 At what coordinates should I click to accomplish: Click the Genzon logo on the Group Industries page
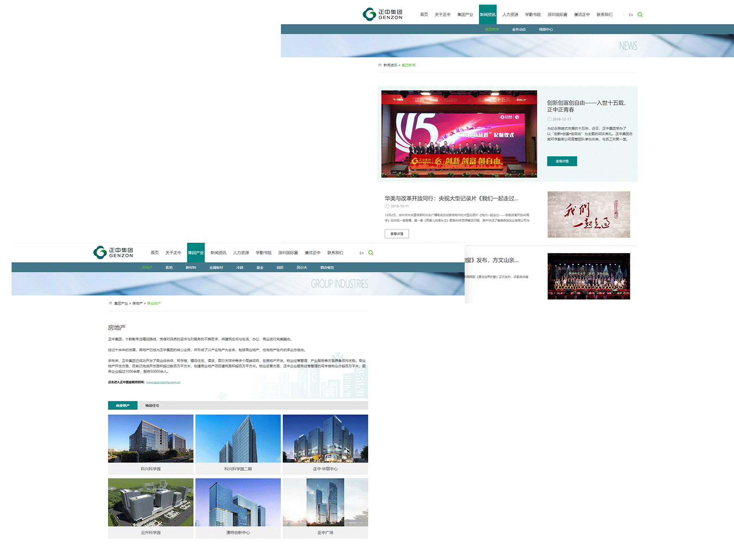tap(113, 252)
